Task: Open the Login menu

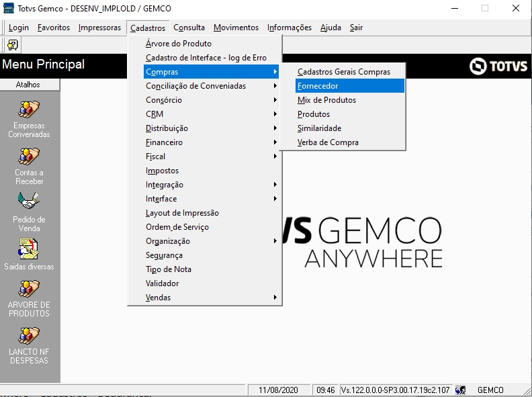Action: click(18, 28)
